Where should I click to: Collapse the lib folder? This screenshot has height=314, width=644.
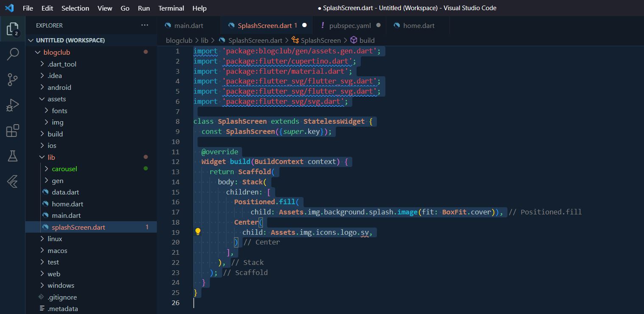click(91, 157)
